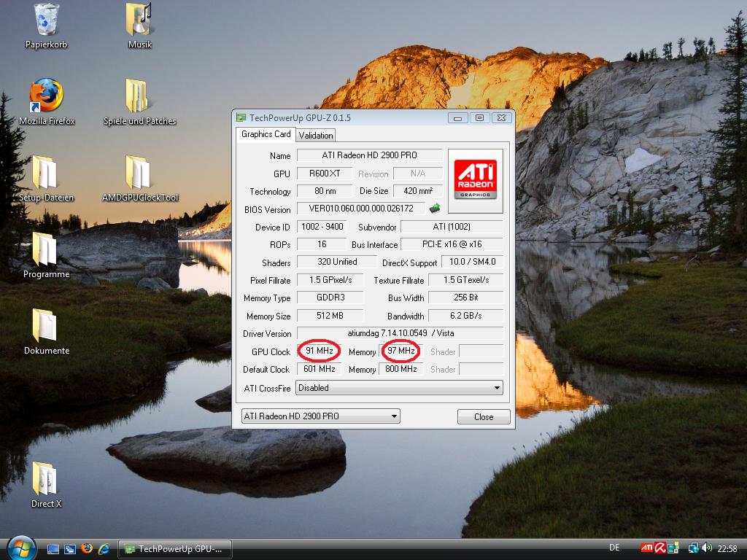This screenshot has width=747, height=560.
Task: Click the network connection tray icon
Action: 694,548
